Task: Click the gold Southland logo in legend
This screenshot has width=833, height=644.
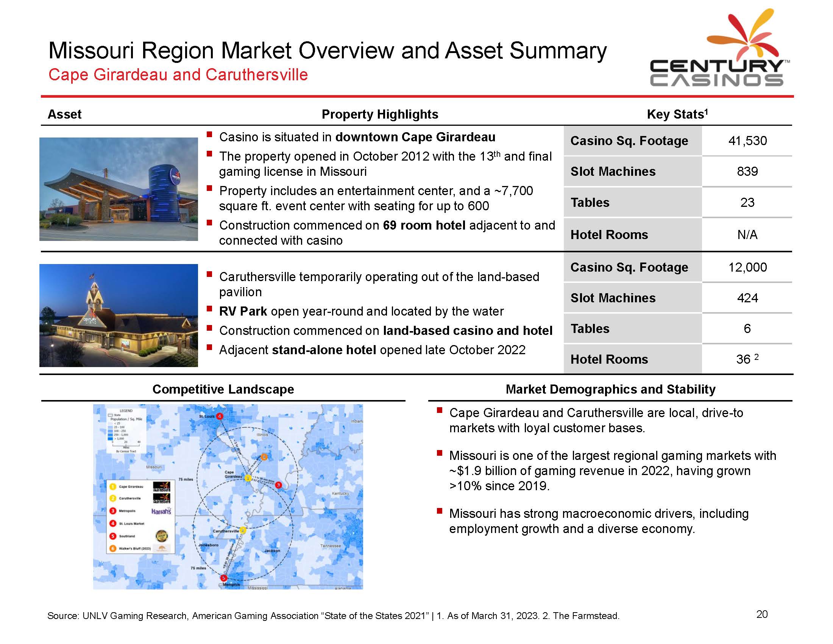Action: [x=161, y=536]
